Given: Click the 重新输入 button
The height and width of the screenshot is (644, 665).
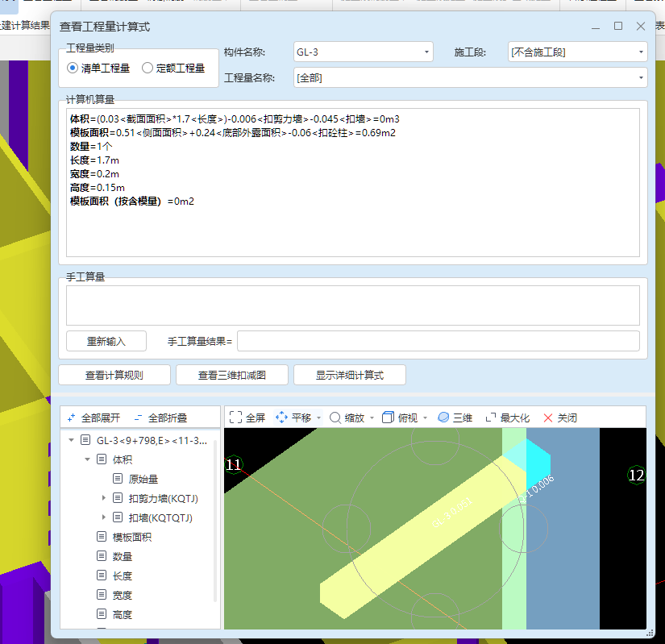Looking at the screenshot, I should pos(106,341).
